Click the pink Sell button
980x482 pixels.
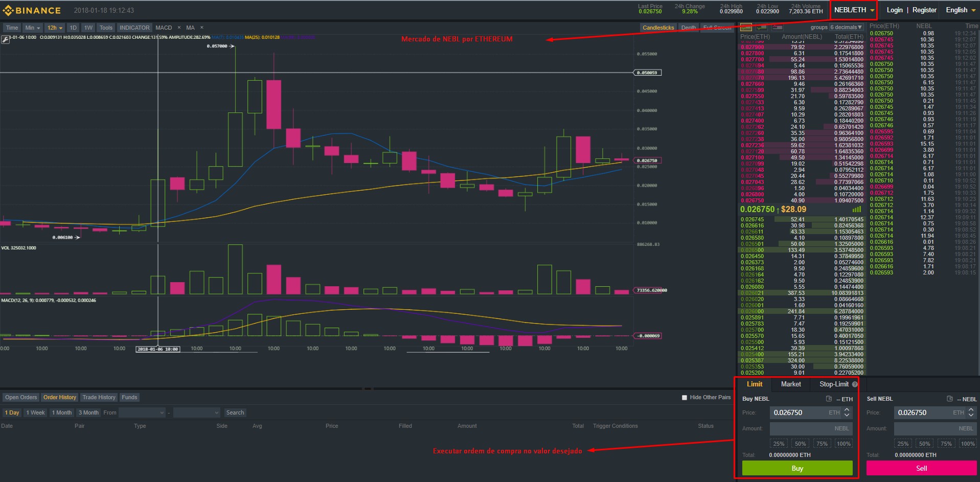point(921,468)
